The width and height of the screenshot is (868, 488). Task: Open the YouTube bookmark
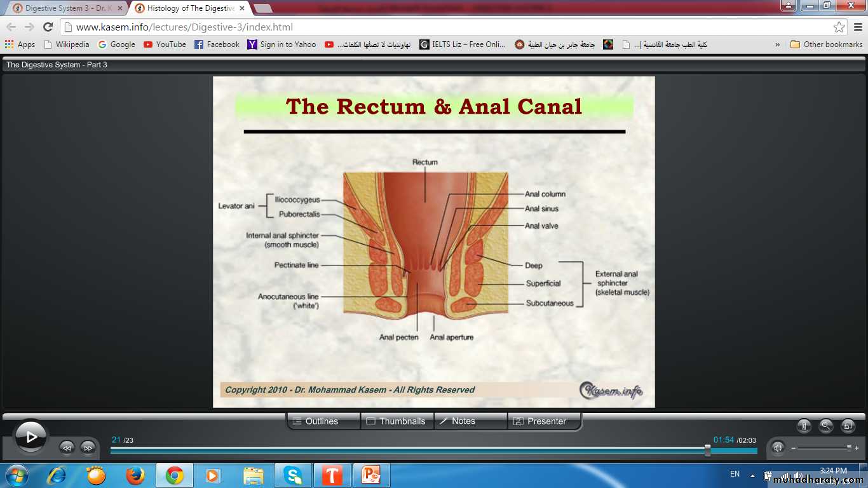[x=165, y=44]
